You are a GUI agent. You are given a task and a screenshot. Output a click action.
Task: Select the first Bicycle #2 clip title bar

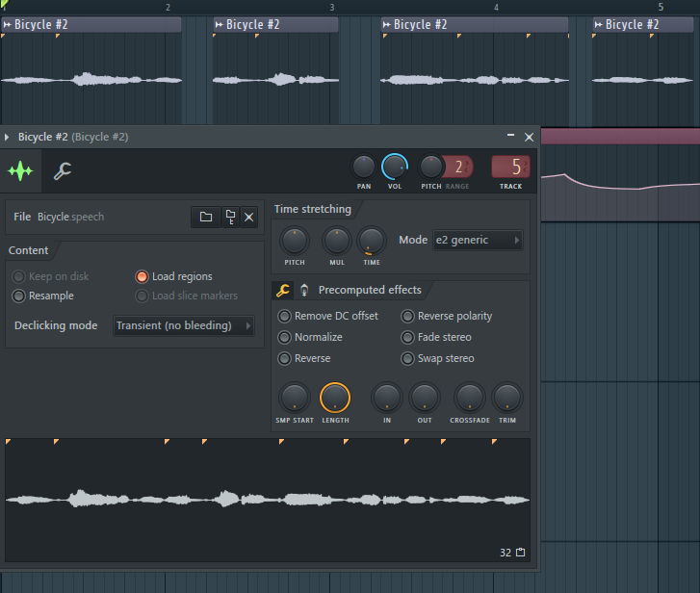tap(91, 24)
